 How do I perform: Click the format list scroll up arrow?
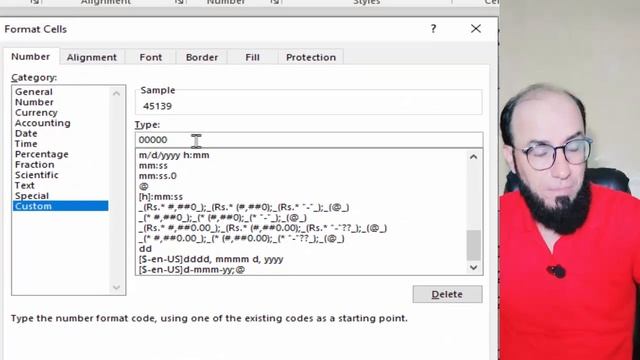473,157
